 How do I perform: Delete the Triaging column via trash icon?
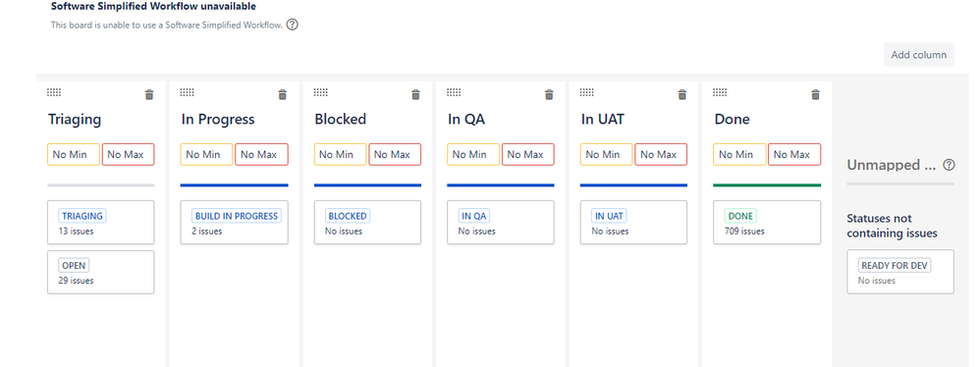click(x=148, y=95)
